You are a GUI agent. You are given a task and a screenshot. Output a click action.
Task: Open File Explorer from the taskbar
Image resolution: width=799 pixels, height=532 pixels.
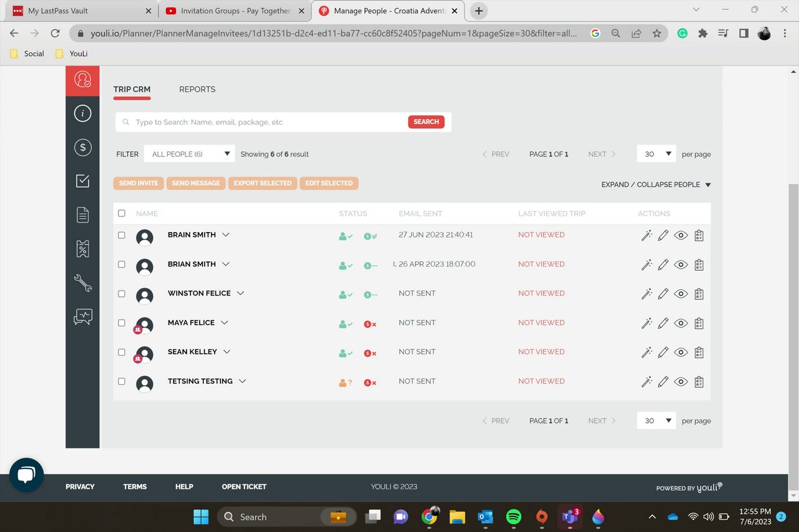click(458, 516)
